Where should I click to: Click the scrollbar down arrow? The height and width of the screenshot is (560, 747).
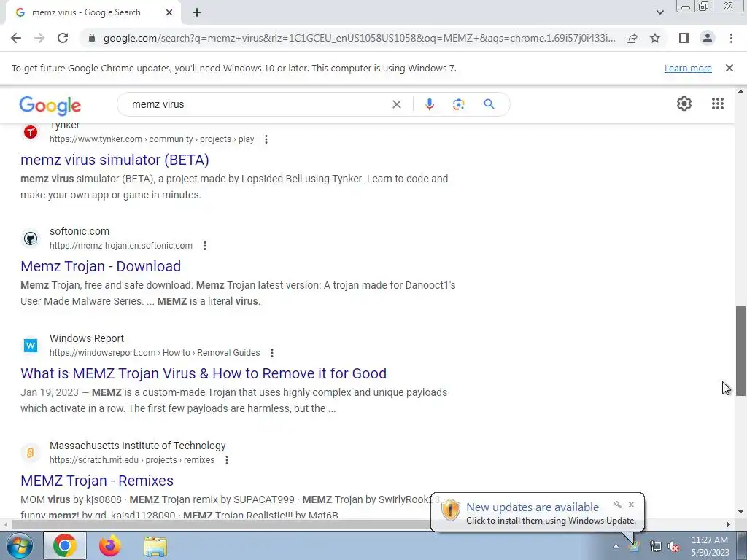(x=740, y=513)
